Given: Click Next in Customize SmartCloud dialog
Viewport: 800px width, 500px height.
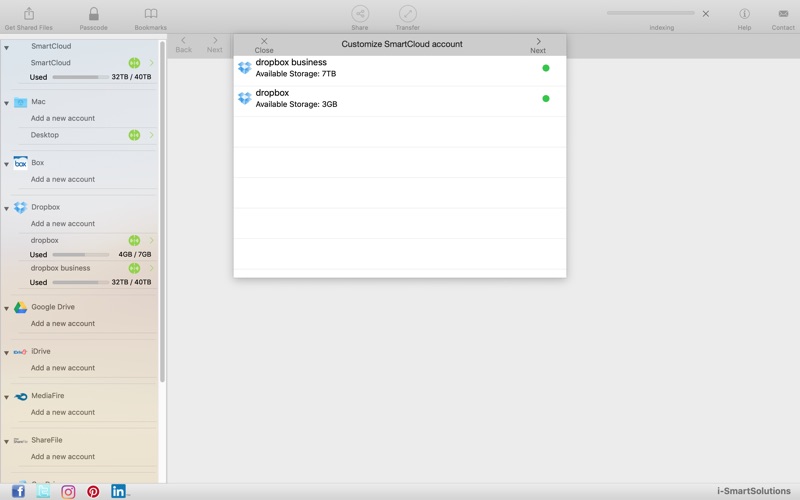Looking at the screenshot, I should 538,45.
